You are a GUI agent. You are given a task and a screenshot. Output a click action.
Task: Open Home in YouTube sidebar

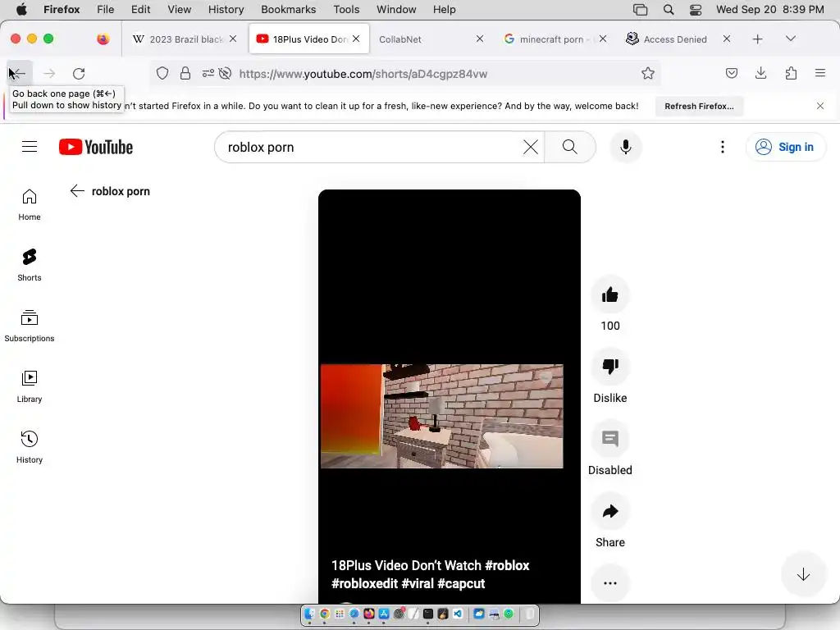30,204
